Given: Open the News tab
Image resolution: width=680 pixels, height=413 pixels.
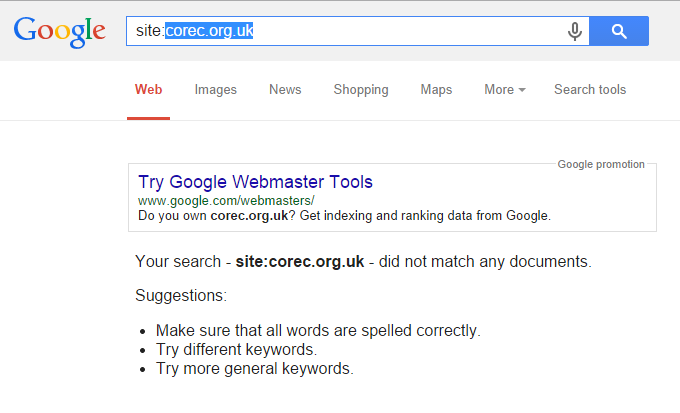Looking at the screenshot, I should 285,89.
